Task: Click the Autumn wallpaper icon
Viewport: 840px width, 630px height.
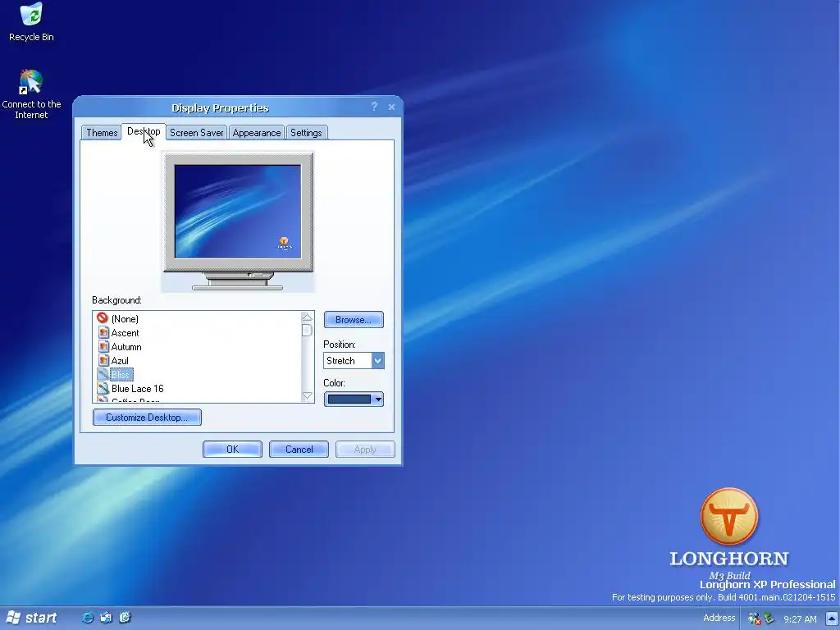Action: (x=103, y=347)
